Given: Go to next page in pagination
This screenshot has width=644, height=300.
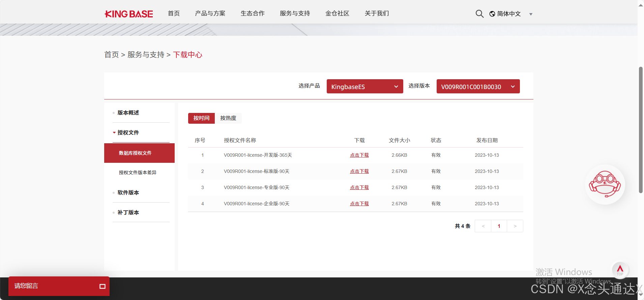Looking at the screenshot, I should coord(515,226).
